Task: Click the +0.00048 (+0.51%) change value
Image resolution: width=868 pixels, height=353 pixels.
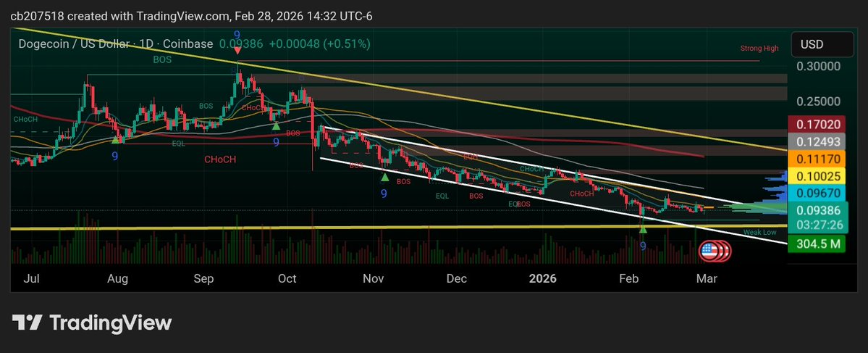Action: click(x=320, y=43)
